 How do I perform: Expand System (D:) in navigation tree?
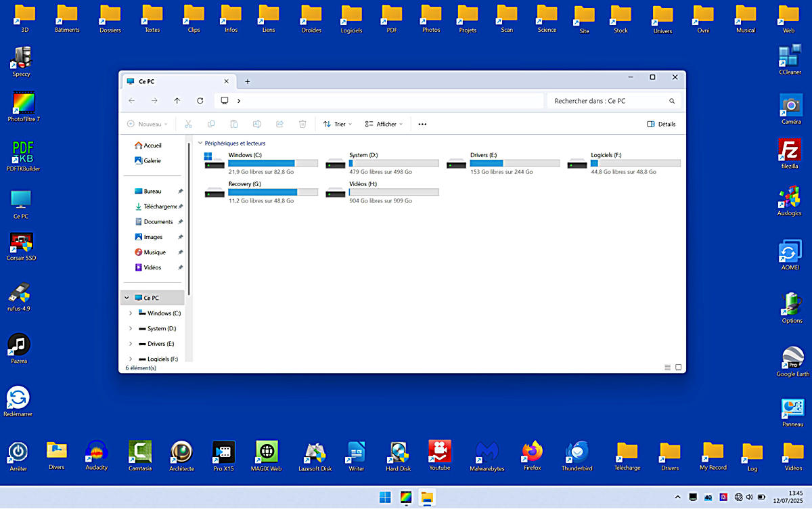(131, 329)
